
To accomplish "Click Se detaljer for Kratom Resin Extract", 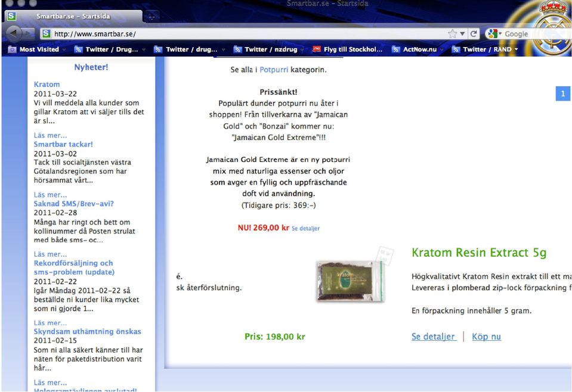I will point(434,337).
